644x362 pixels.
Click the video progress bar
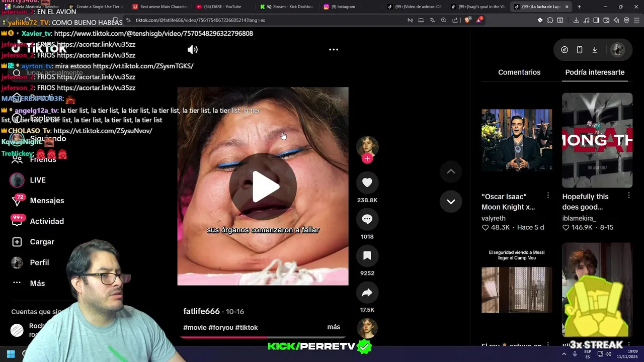(263, 337)
